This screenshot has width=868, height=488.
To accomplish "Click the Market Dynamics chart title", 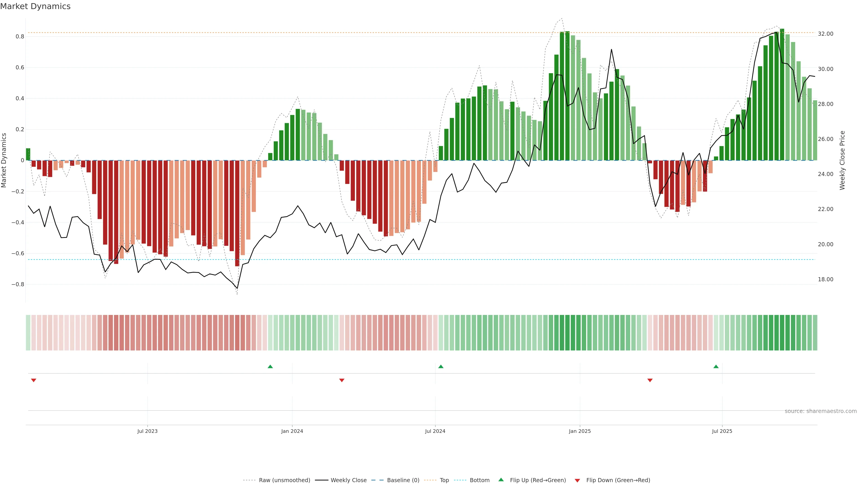I will [x=35, y=6].
